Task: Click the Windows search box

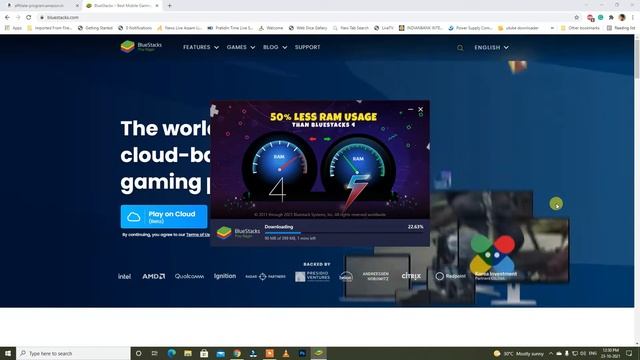Action: 73,353
